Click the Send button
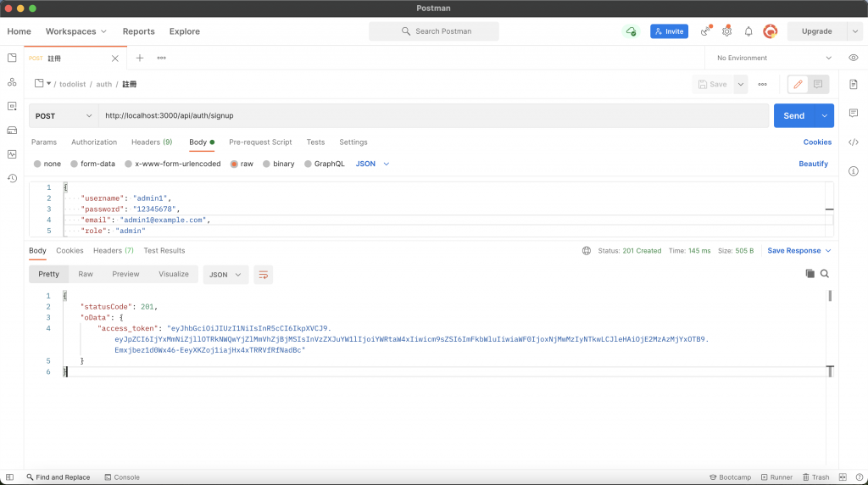 (793, 115)
